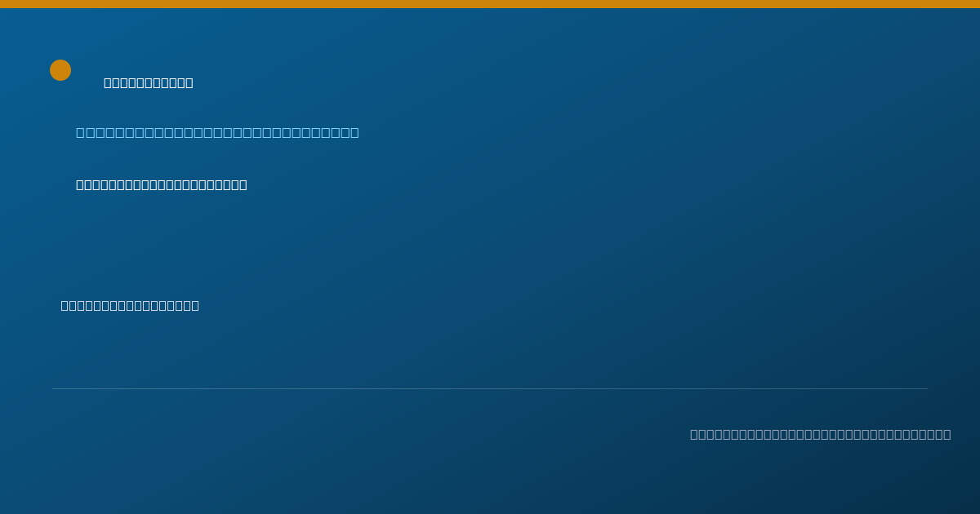The height and width of the screenshot is (514, 980).
Task: Click the first glyph box of the title
Action: pyautogui.click(x=108, y=82)
